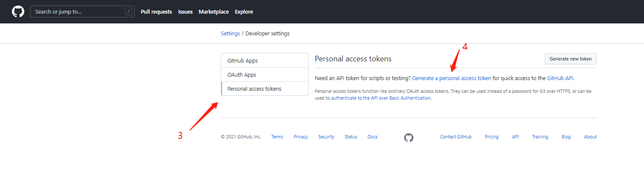Click the GitHub logo in the header
This screenshot has width=644, height=178.
click(18, 11)
